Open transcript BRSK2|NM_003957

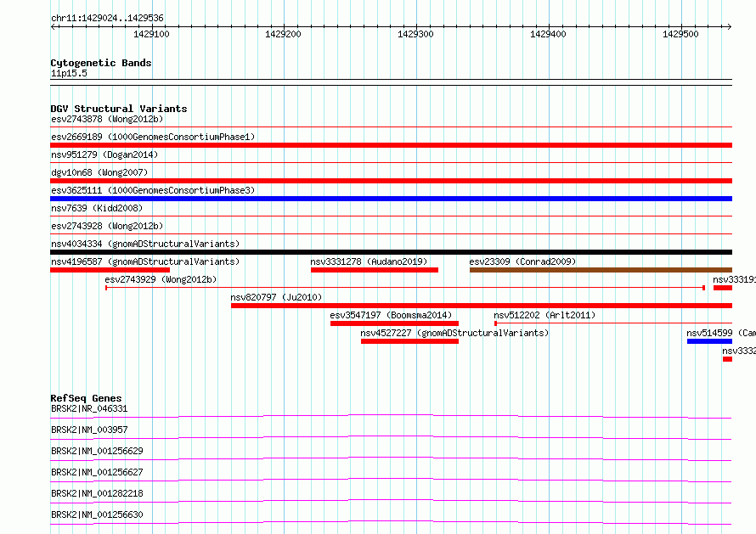pyautogui.click(x=89, y=430)
